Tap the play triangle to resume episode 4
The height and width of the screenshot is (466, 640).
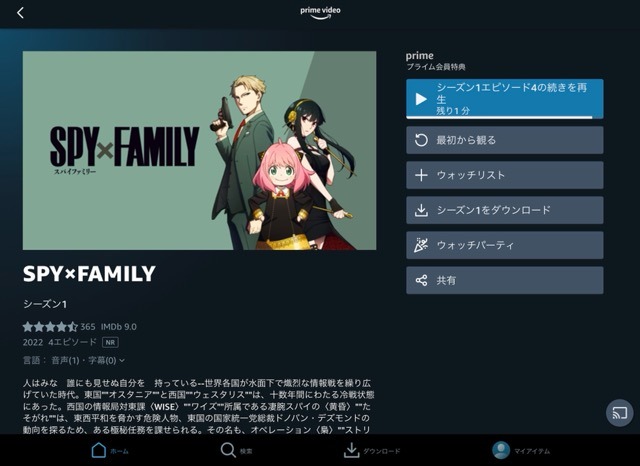click(x=421, y=99)
